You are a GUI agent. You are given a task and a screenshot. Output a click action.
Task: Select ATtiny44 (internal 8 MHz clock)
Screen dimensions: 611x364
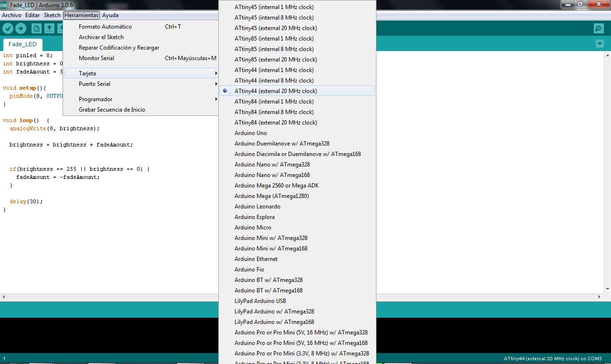pos(297,81)
